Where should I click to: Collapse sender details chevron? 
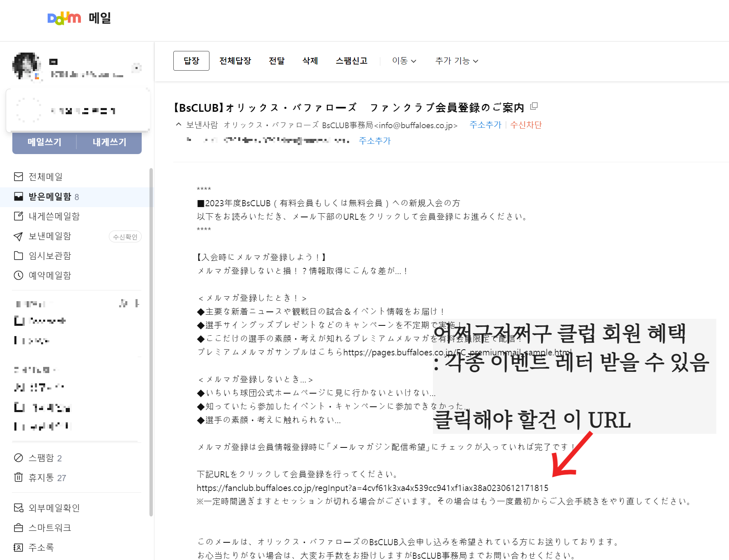point(178,124)
